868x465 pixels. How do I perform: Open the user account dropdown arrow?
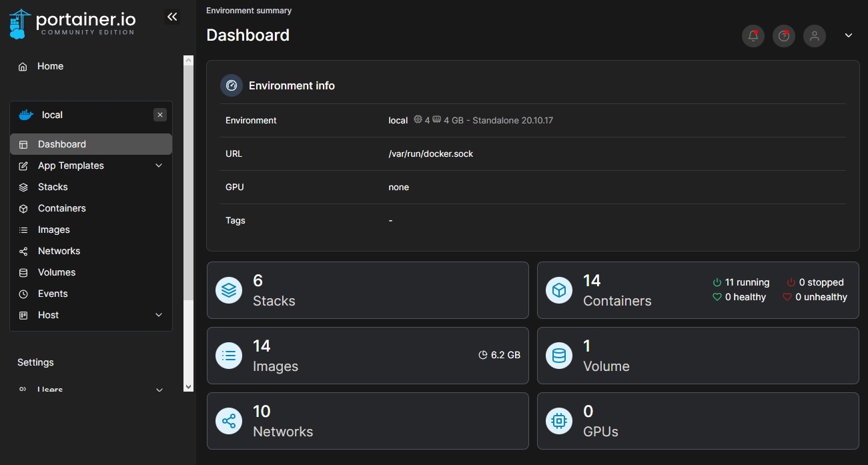(849, 36)
